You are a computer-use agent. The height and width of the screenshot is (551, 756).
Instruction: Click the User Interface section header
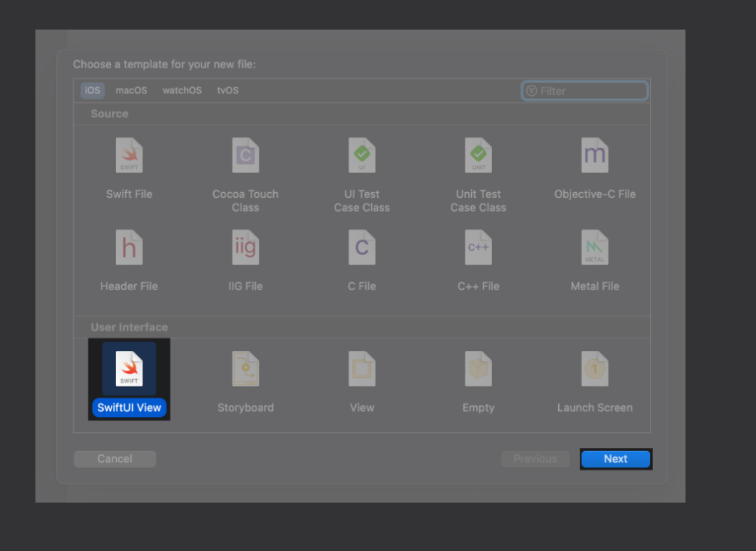129,327
